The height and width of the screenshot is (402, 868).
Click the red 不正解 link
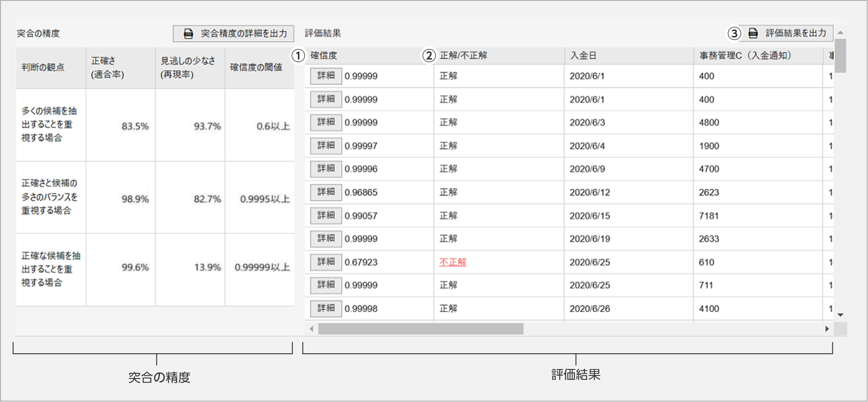coord(452,262)
